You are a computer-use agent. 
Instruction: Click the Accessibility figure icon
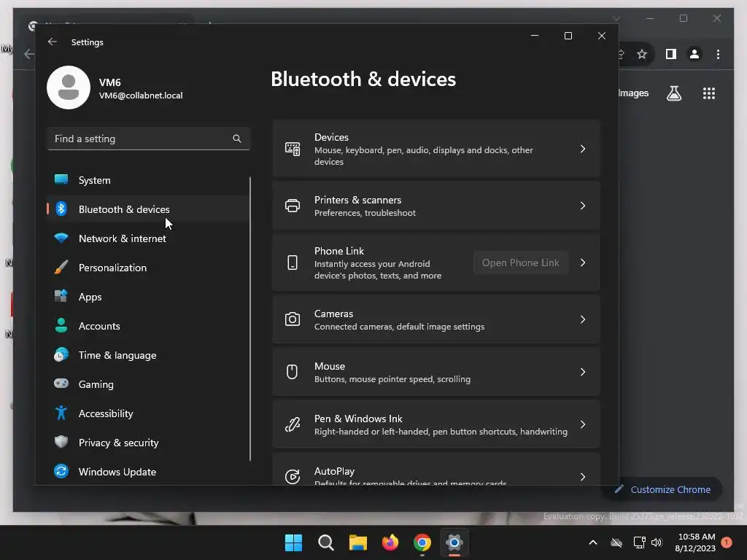[x=61, y=413]
